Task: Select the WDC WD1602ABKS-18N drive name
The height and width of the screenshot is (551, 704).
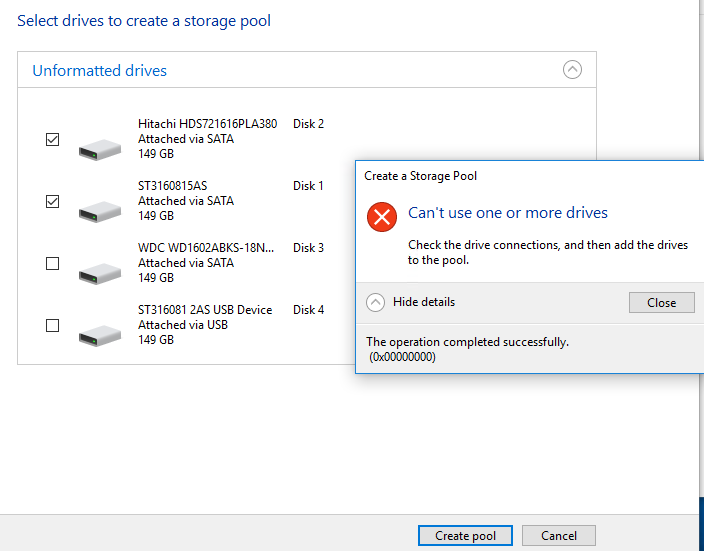Action: 206,247
